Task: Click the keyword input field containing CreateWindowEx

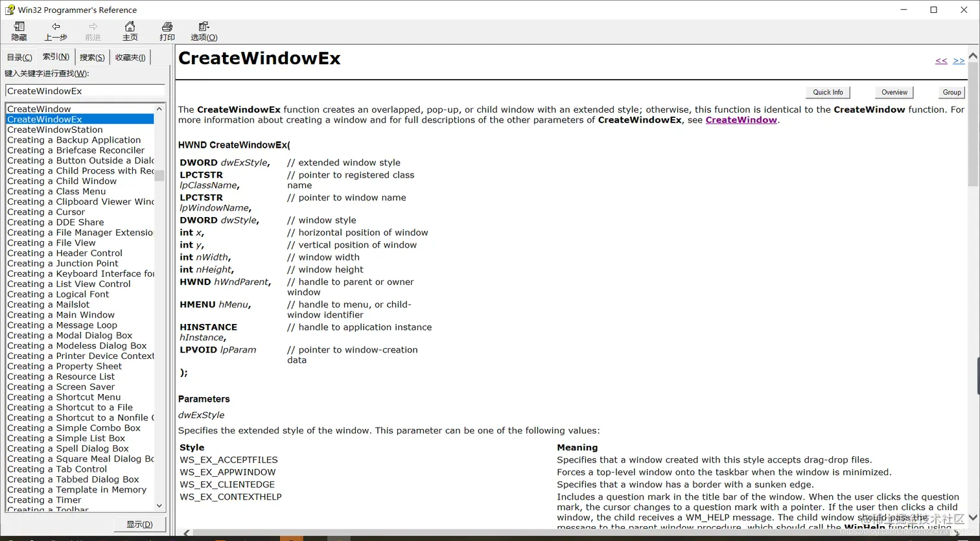Action: [85, 91]
